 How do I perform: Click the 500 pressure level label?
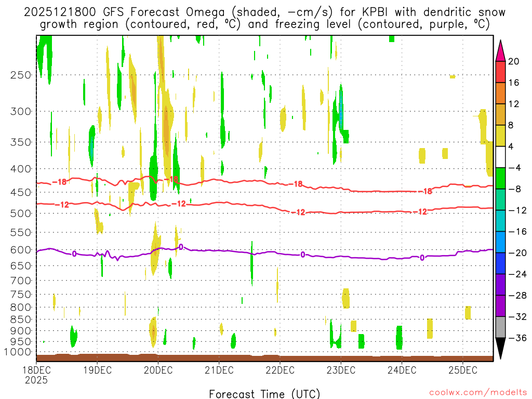(21, 214)
